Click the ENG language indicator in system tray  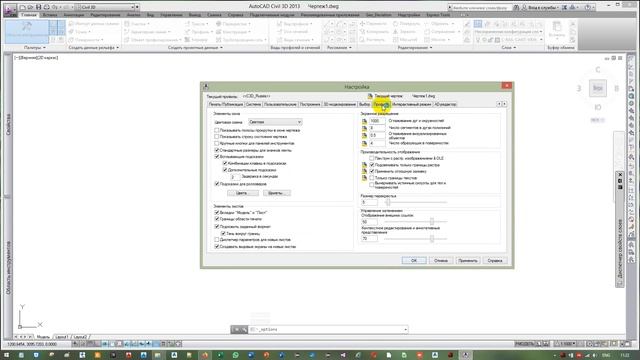pyautogui.click(x=606, y=356)
